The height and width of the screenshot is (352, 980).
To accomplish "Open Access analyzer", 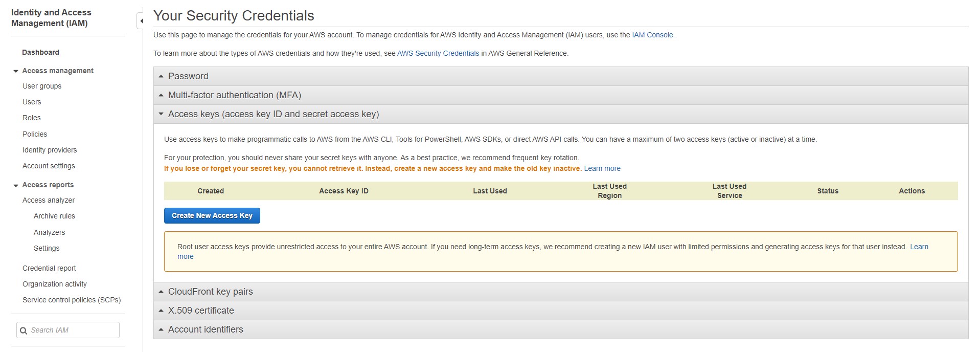I will [x=49, y=200].
